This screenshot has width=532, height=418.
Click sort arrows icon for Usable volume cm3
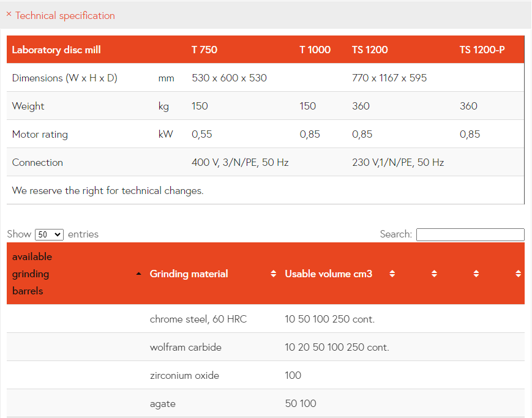point(392,274)
